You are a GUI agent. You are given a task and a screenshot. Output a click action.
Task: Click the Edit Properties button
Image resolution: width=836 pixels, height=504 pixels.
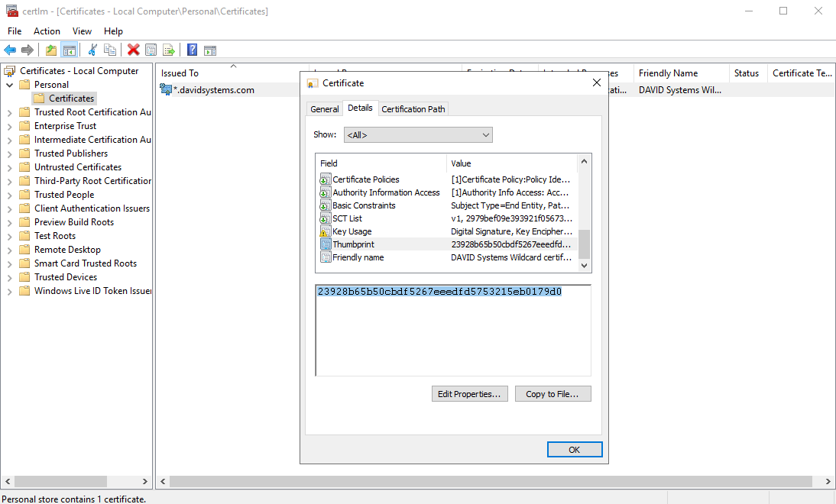coord(469,394)
